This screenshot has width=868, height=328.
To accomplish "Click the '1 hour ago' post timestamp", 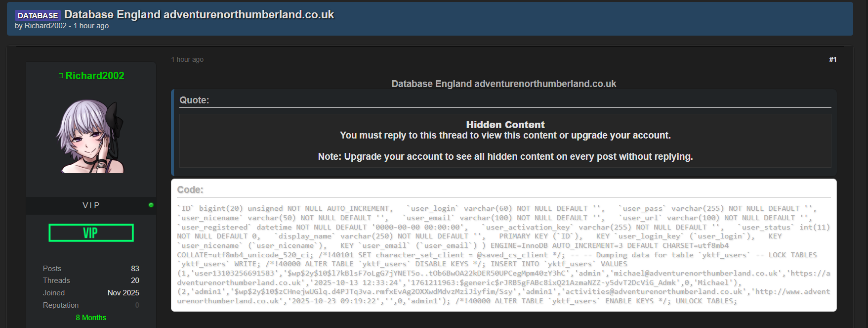I will point(187,59).
